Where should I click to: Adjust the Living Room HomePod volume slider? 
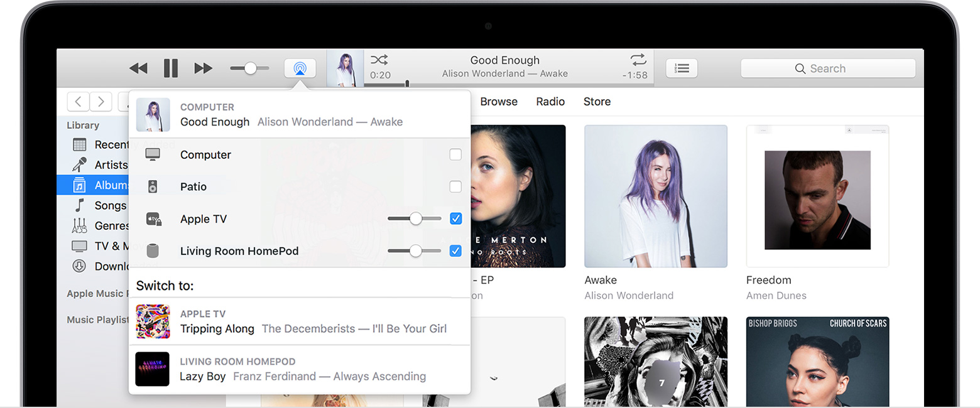(414, 250)
